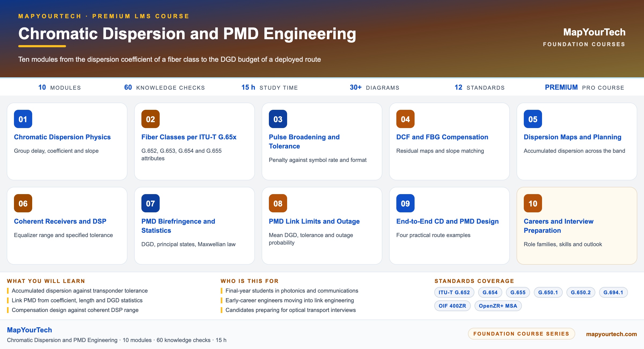Click the main course title heading

tap(187, 34)
